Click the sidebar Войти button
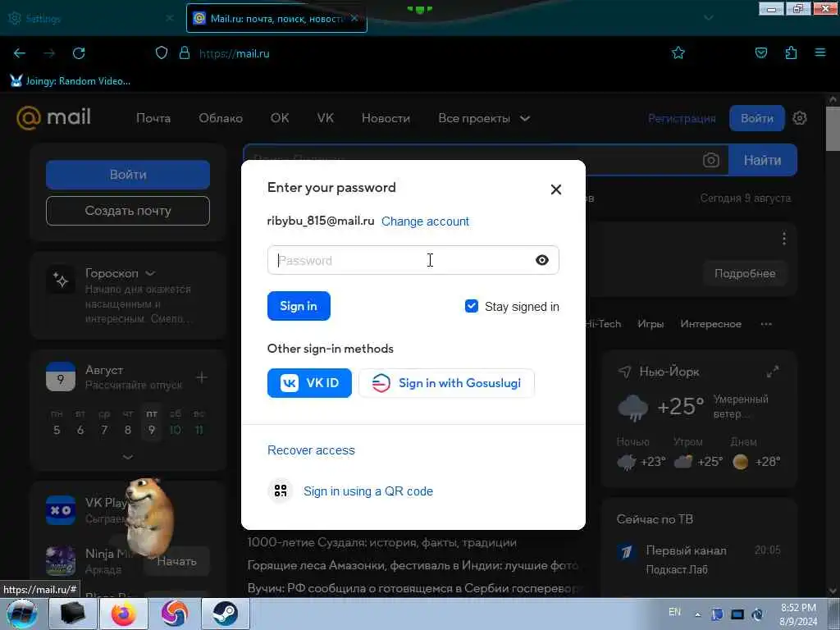 pos(127,175)
